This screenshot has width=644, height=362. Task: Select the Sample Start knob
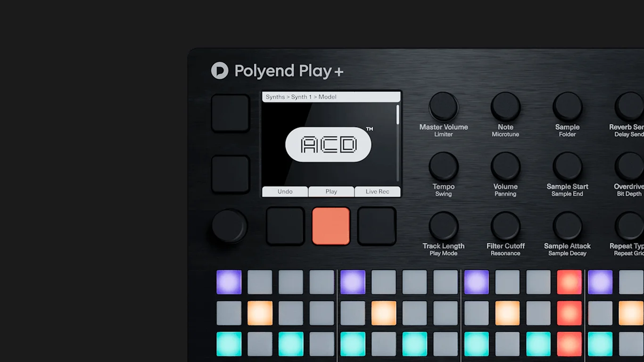coord(567,166)
